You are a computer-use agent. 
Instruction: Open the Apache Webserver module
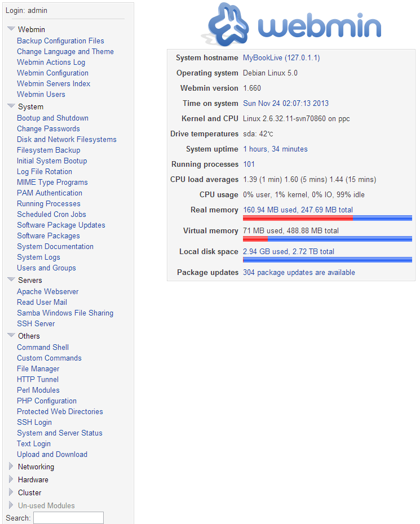[47, 291]
